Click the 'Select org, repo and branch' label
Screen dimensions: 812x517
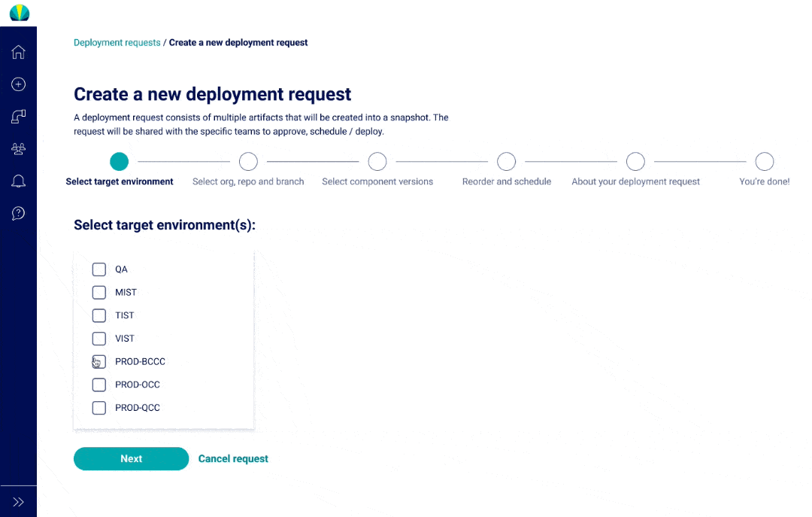click(248, 181)
